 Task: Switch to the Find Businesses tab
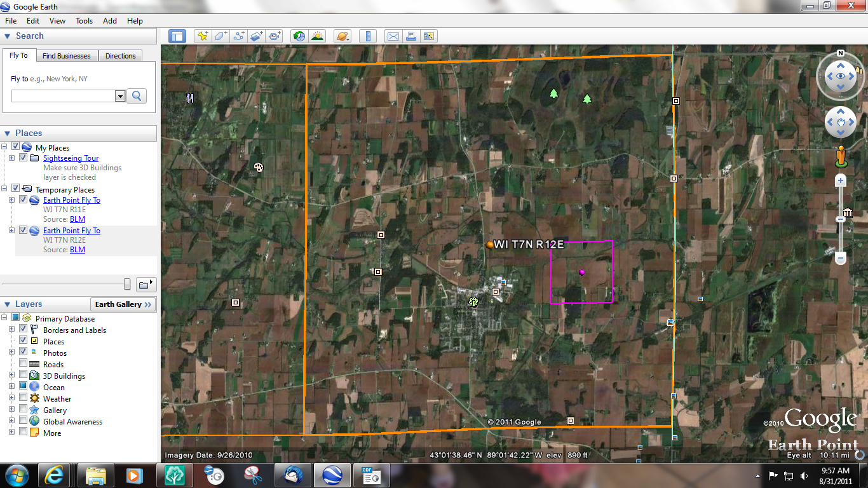tap(67, 55)
